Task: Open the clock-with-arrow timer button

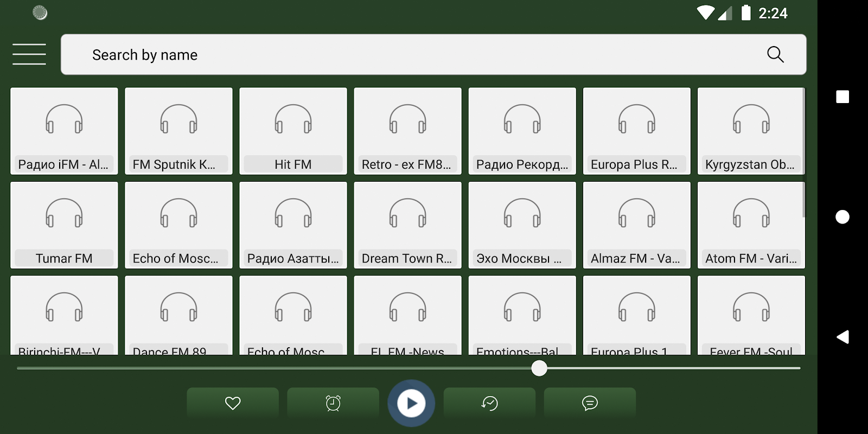Action: coord(489,403)
